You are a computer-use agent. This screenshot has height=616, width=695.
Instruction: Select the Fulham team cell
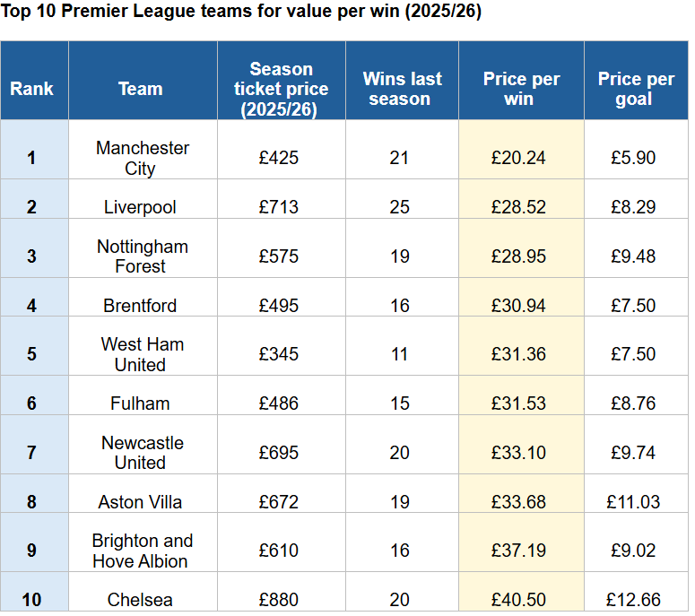pyautogui.click(x=140, y=403)
